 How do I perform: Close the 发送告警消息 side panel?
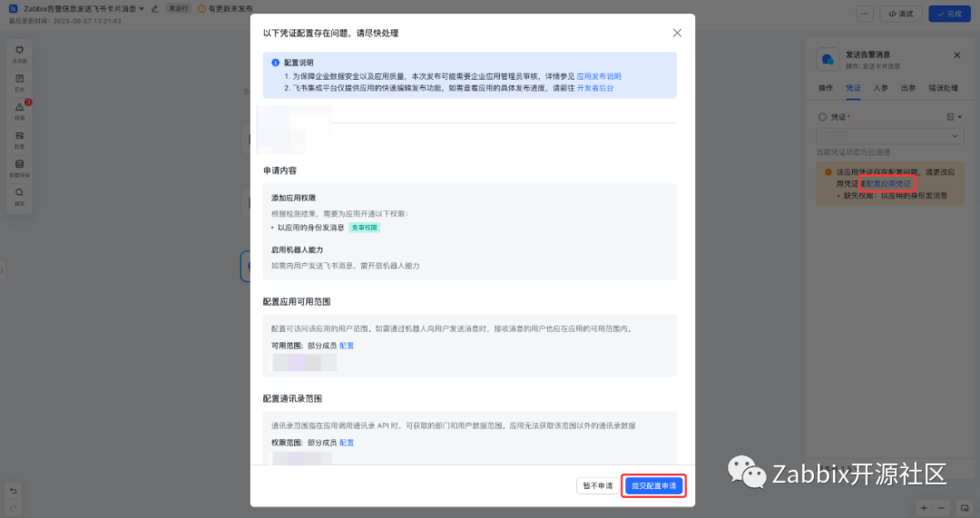click(957, 55)
